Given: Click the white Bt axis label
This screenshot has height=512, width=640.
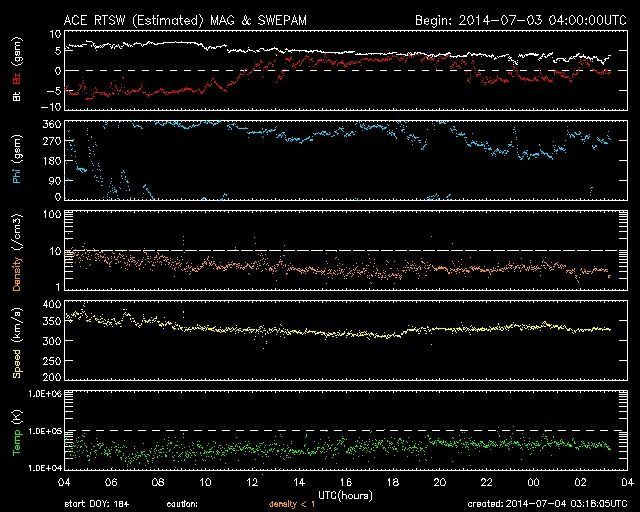Looking at the screenshot, I should pos(16,97).
